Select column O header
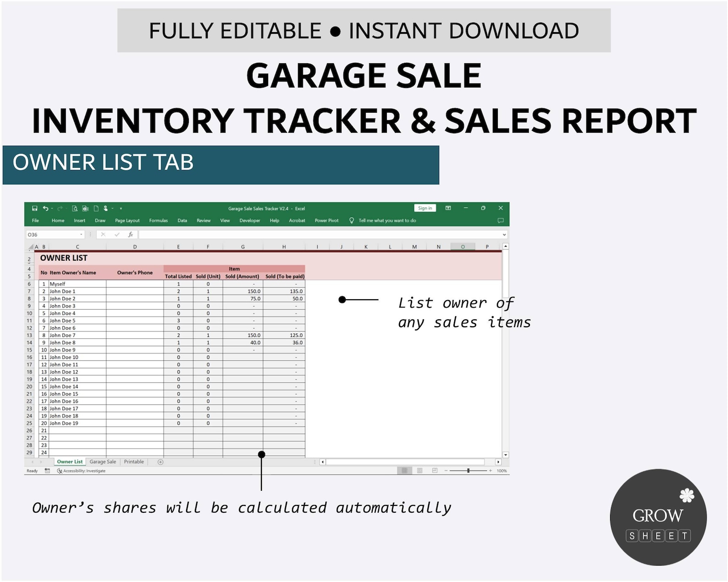 (463, 247)
